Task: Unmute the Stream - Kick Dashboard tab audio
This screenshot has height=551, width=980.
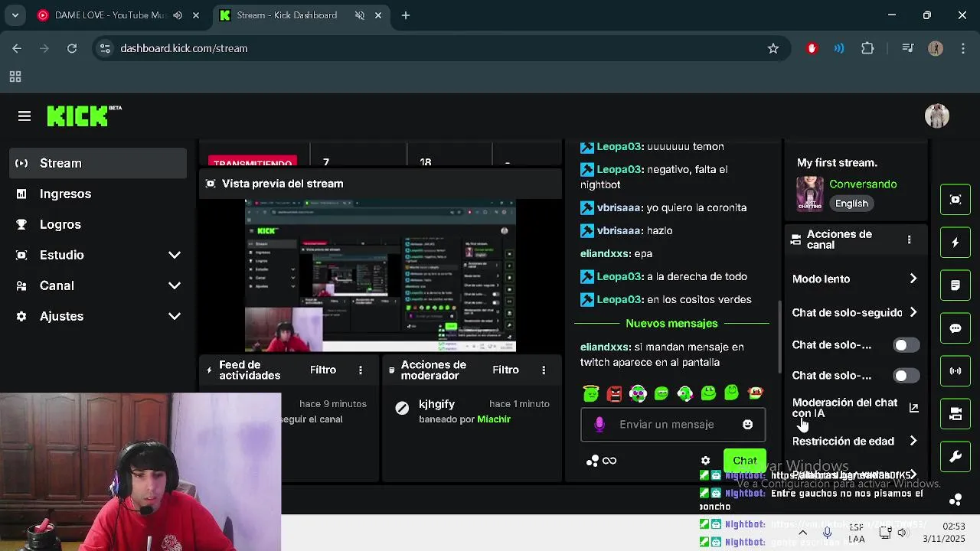Action: tap(359, 15)
